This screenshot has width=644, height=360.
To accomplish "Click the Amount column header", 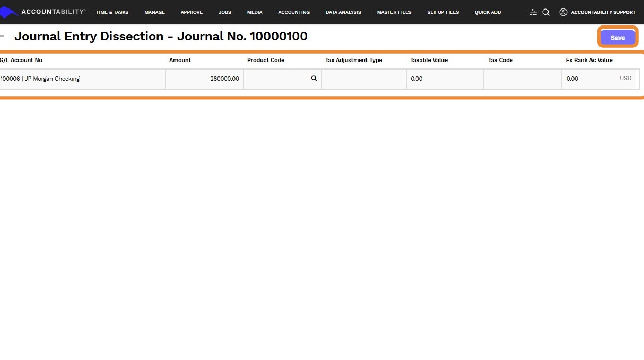I will [180, 60].
